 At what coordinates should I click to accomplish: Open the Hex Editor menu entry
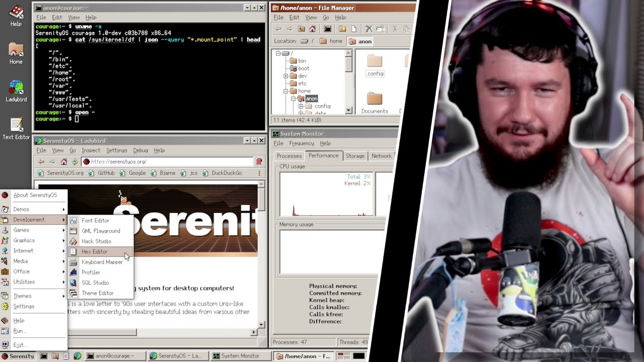101,251
